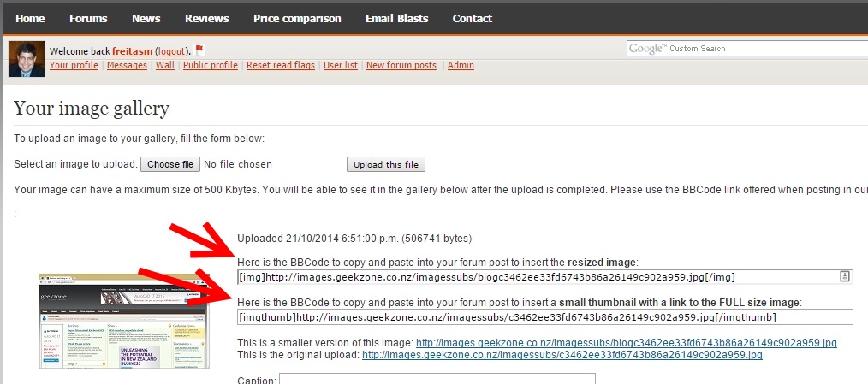This screenshot has height=384, width=868.
Task: Click the red flag icon beside logout
Action: click(x=199, y=50)
